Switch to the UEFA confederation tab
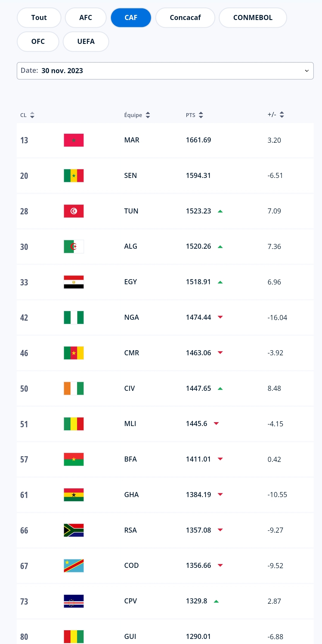Screen dimensions: 322x644 coord(86,42)
